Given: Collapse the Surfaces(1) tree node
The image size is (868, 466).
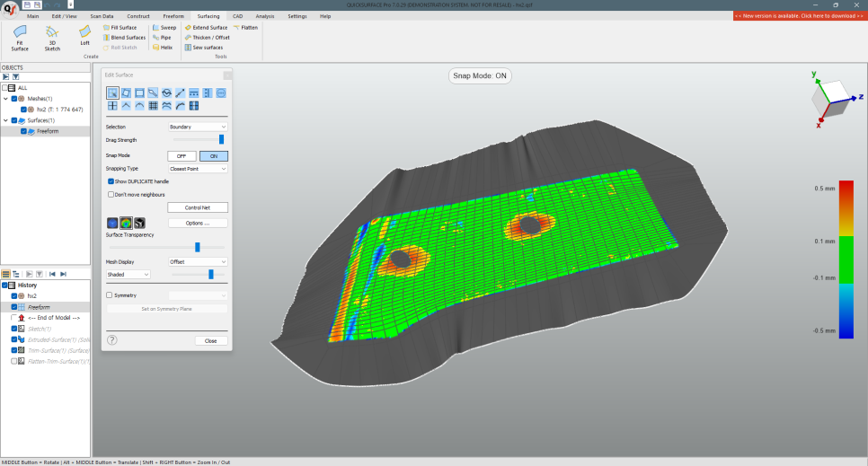Looking at the screenshot, I should click(x=6, y=120).
